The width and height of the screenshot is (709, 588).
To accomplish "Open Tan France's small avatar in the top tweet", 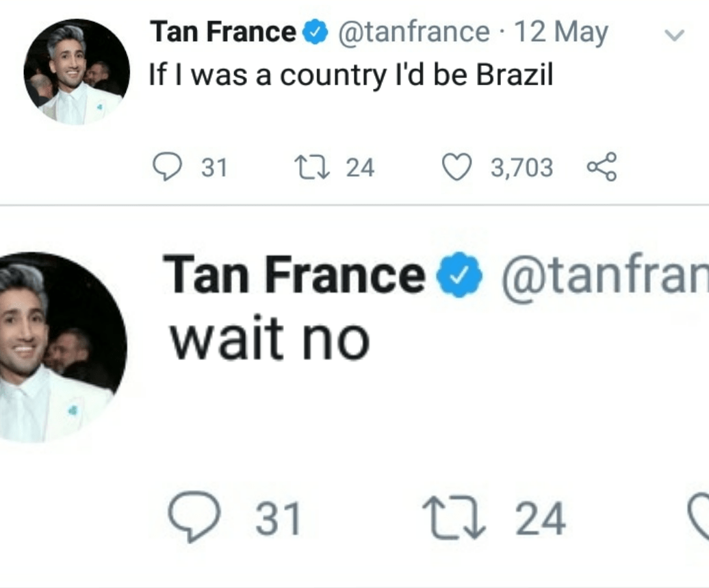I will tap(77, 73).
